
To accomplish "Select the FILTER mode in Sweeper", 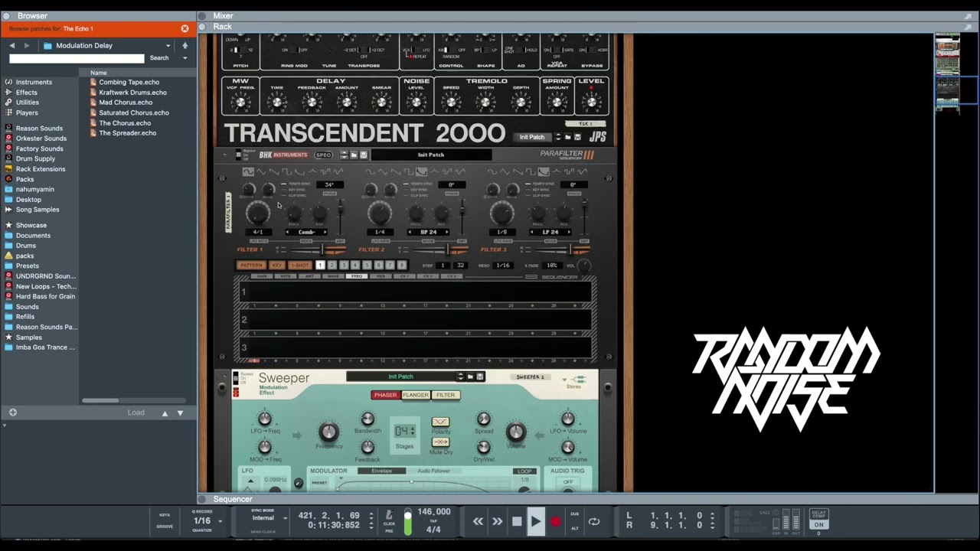I will (x=446, y=395).
